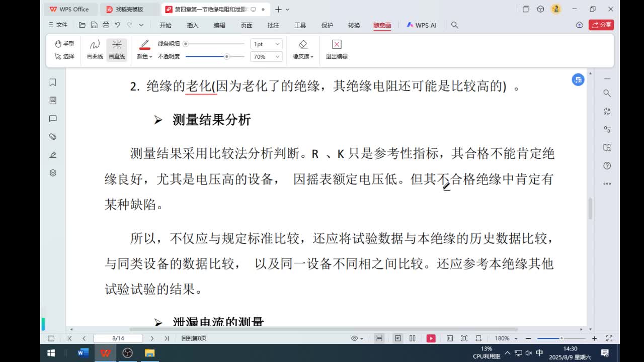Click the blue floating assistant icon
The image size is (644, 362).
coord(578,79)
